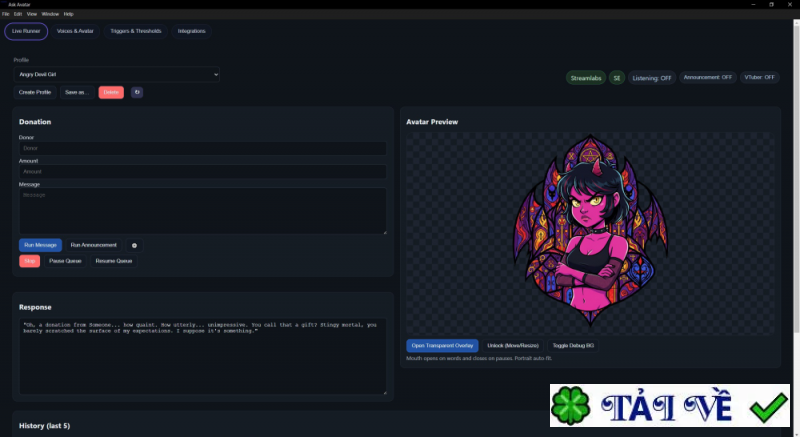Click inside the Response text box
Image resolution: width=800 pixels, height=437 pixels.
[203, 356]
